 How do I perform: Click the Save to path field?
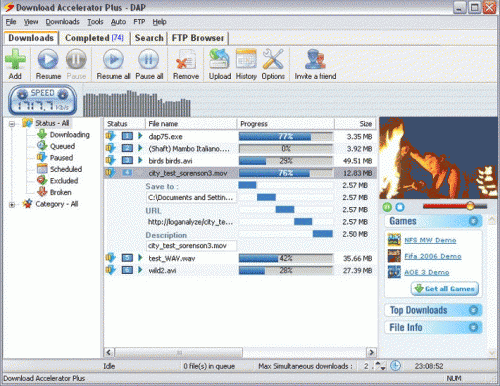point(191,197)
